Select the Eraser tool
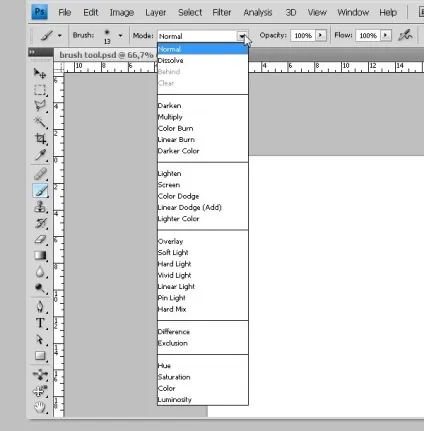 [40, 239]
